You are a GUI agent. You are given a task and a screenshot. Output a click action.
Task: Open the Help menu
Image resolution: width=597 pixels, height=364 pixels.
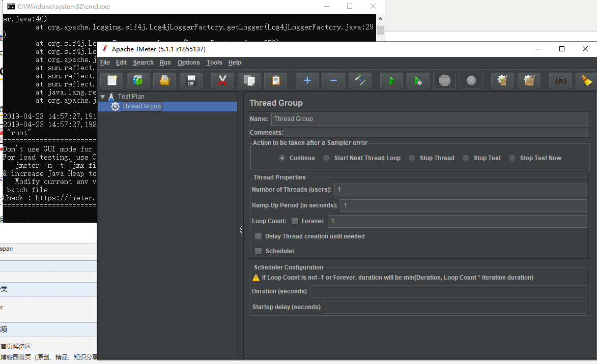pyautogui.click(x=235, y=63)
